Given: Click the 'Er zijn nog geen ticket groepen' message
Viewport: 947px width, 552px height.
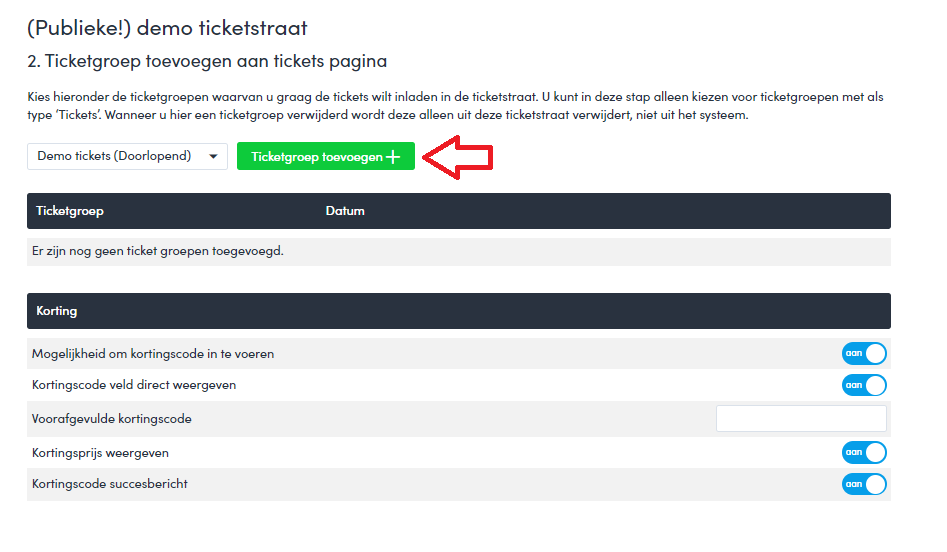Looking at the screenshot, I should tap(158, 251).
